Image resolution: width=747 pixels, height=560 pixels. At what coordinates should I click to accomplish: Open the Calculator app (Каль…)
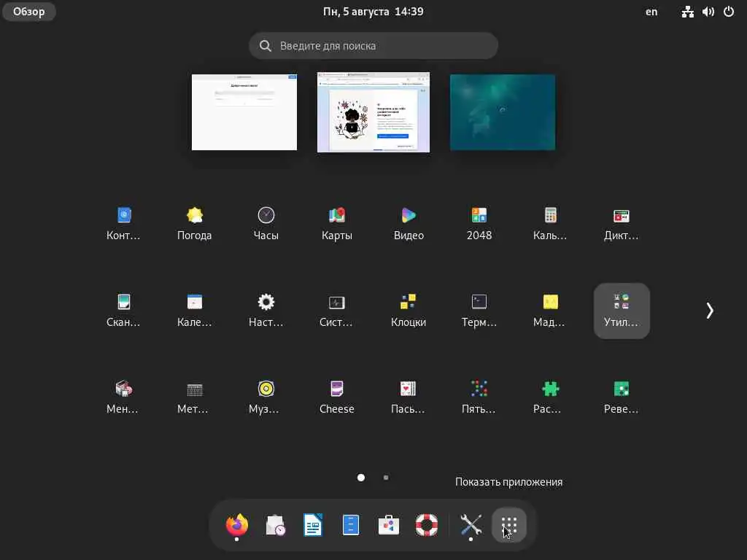[x=550, y=223]
